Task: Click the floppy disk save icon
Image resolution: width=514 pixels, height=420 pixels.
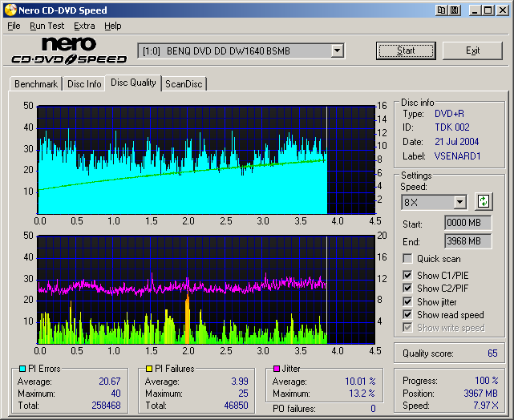Action: [455, 10]
